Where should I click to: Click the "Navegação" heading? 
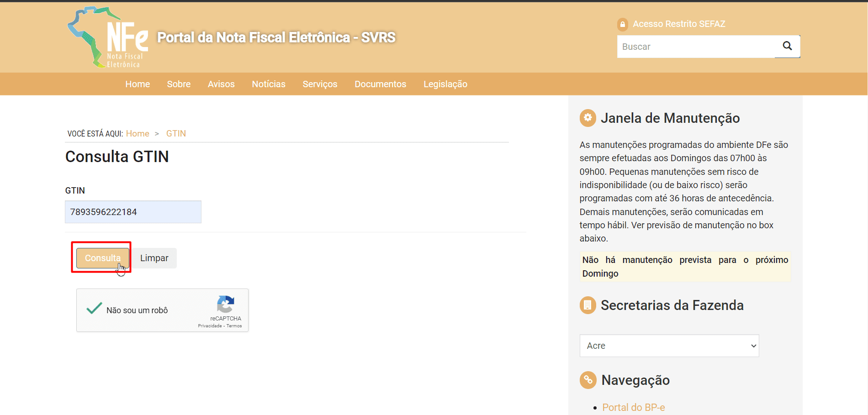coord(635,380)
